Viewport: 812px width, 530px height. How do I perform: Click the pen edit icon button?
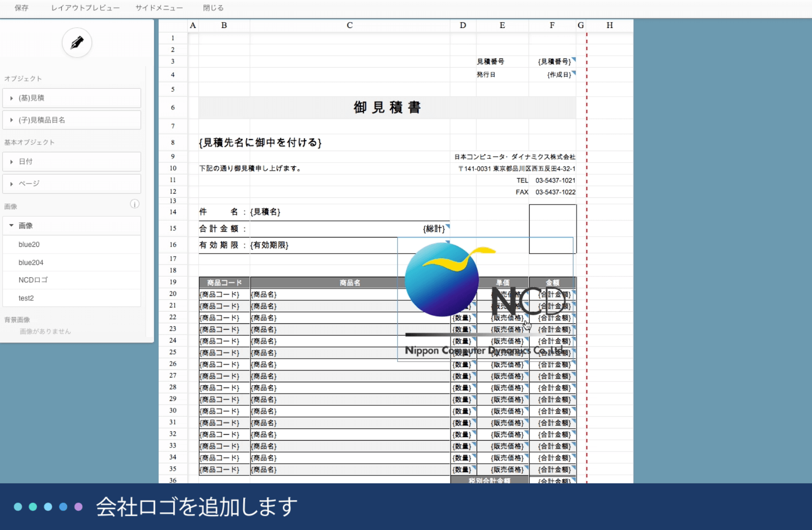77,43
